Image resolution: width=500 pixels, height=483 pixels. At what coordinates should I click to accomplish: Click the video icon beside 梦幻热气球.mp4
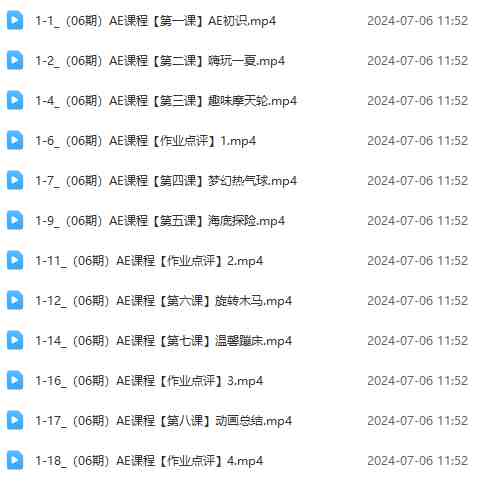[x=15, y=180]
